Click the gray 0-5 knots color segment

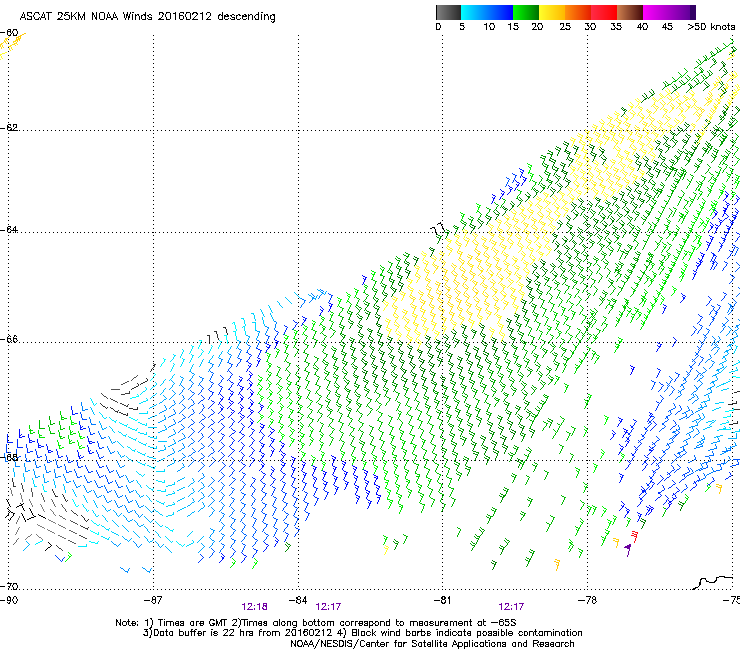pos(449,12)
